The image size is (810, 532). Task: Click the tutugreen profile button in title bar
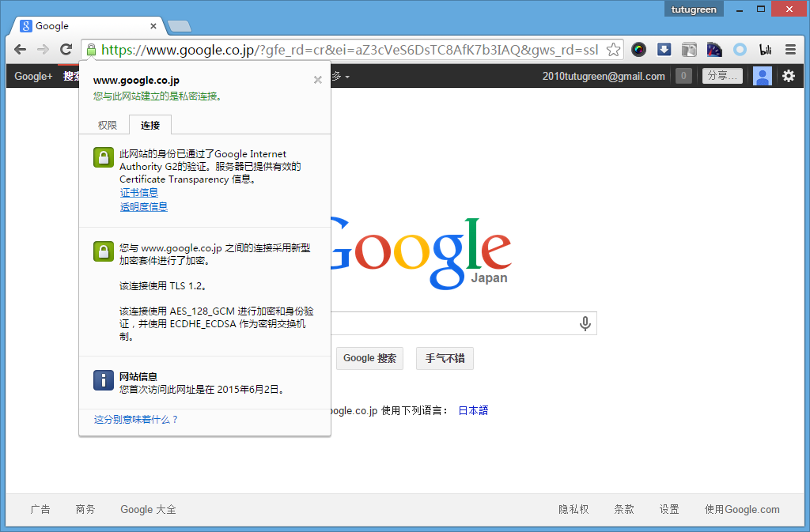tap(694, 9)
